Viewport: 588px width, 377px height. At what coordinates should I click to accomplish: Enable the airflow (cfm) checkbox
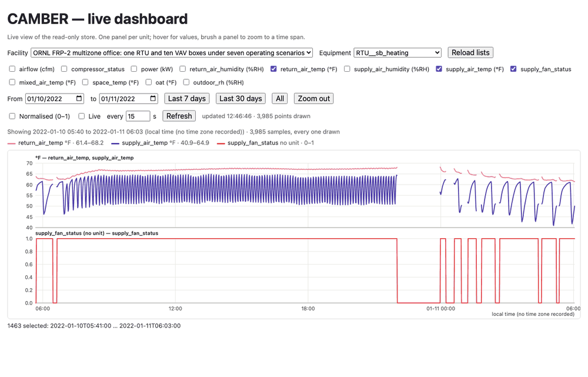point(12,69)
